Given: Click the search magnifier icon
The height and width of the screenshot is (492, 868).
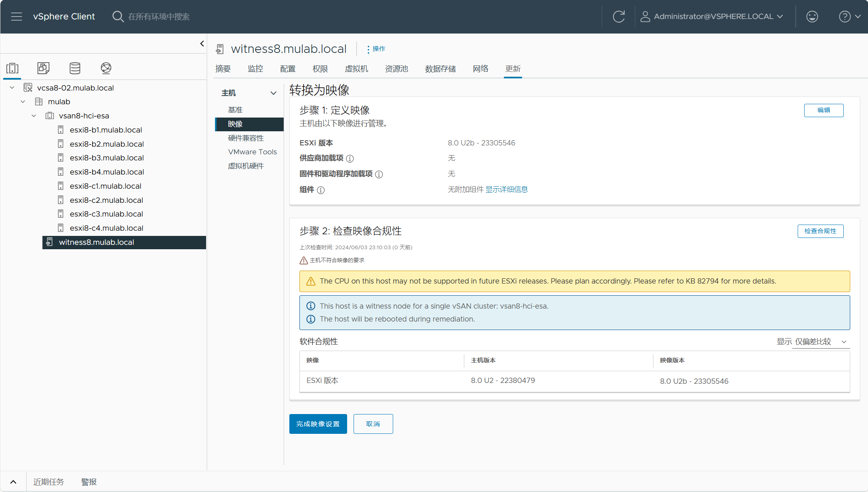Looking at the screenshot, I should (x=118, y=17).
